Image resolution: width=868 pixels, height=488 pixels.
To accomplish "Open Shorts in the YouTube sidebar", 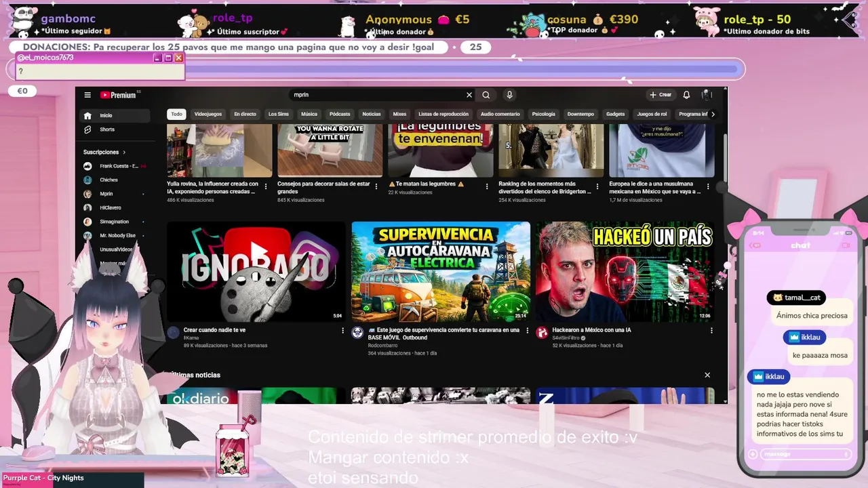I will [x=114, y=129].
